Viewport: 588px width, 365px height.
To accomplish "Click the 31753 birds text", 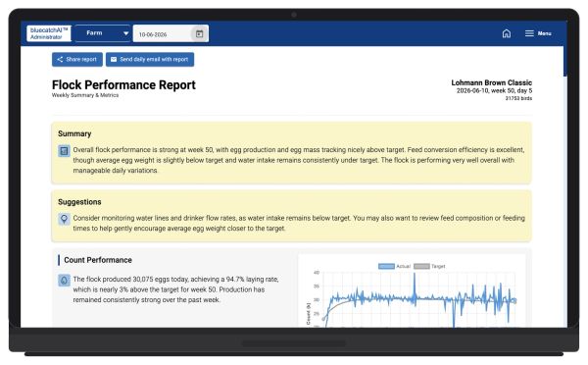I will [518, 98].
